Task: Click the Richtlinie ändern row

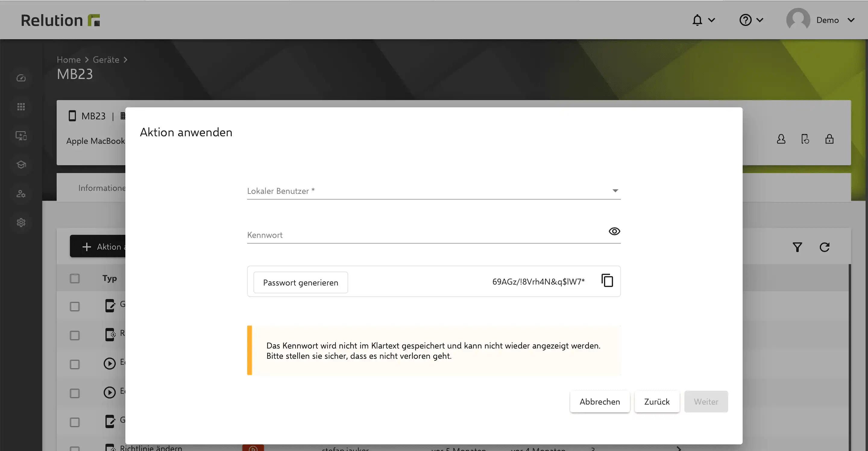Action: 151,448
